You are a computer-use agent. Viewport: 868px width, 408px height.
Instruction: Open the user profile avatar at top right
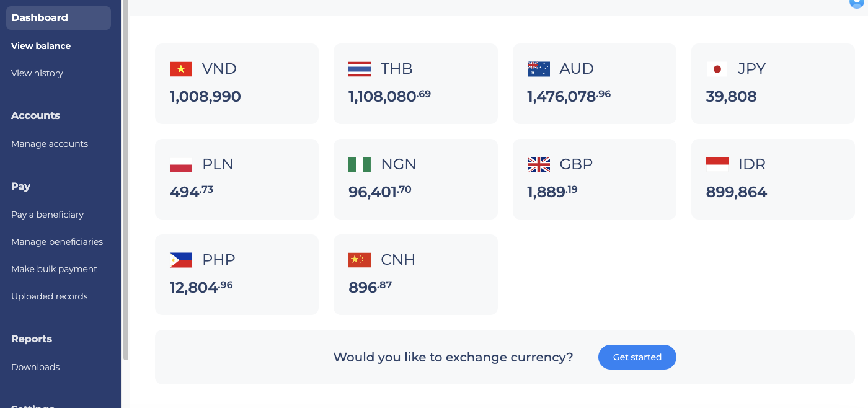click(859, 2)
